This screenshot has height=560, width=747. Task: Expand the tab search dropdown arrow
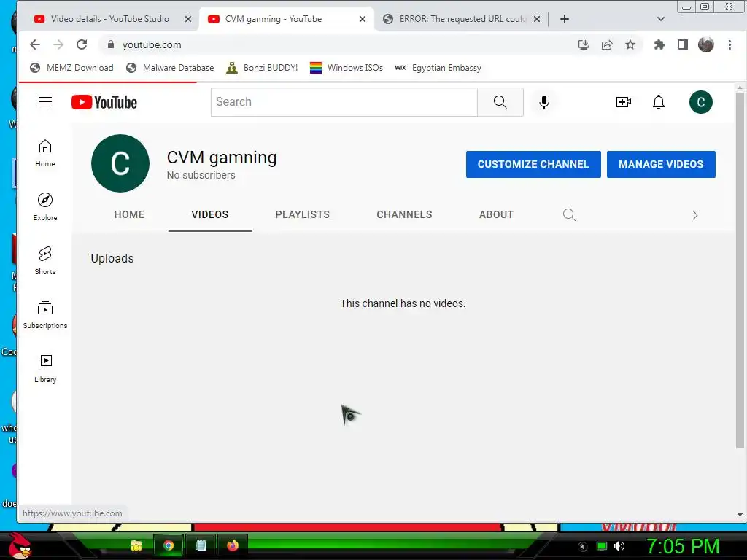660,19
